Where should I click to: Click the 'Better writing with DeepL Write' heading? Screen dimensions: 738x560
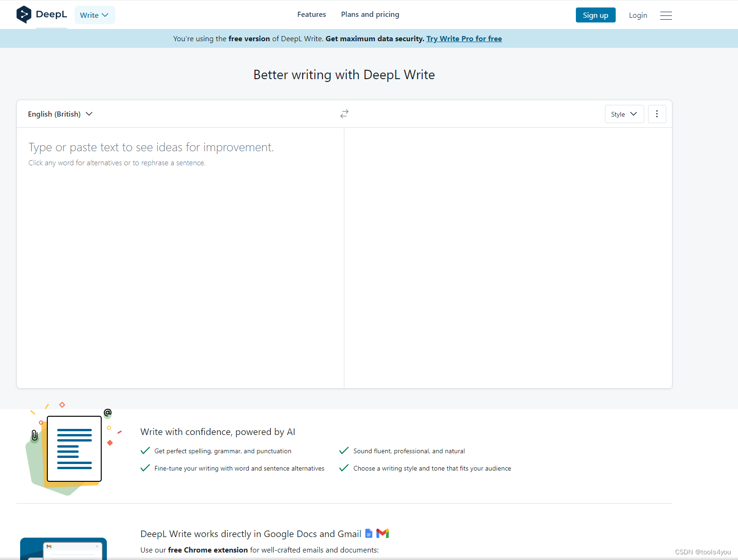344,75
